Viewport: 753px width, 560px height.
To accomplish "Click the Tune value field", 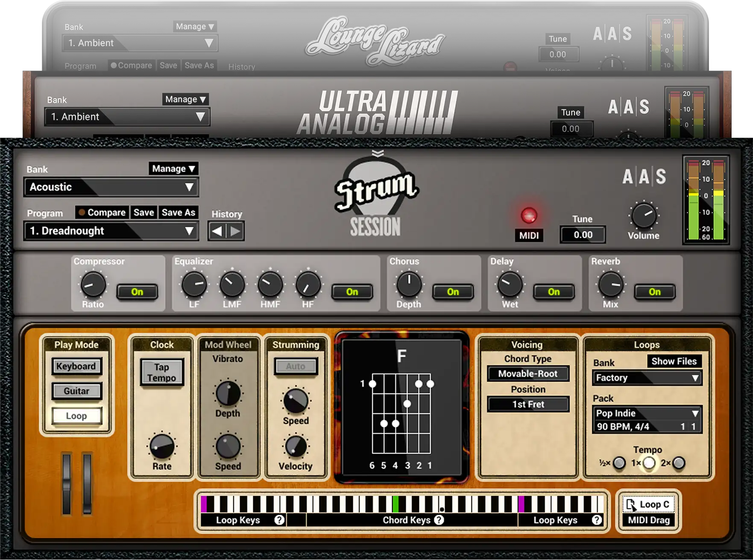I will pyautogui.click(x=582, y=235).
